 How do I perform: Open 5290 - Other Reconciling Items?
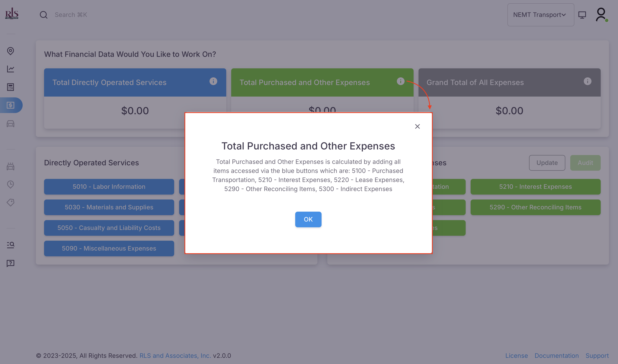click(535, 207)
